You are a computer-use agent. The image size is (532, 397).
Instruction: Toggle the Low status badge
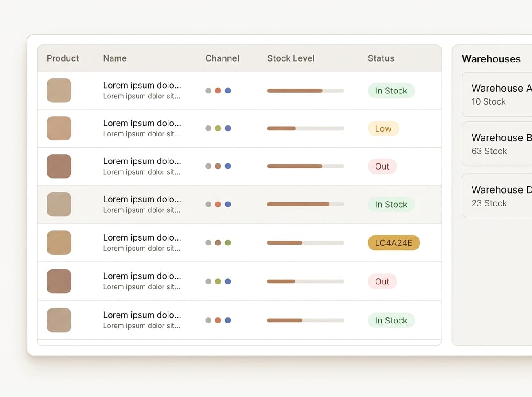tap(383, 128)
